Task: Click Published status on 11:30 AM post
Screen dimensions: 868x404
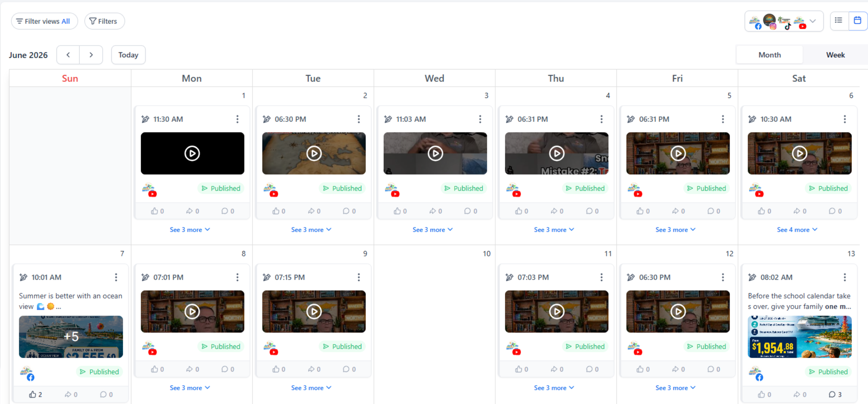Action: pyautogui.click(x=221, y=189)
